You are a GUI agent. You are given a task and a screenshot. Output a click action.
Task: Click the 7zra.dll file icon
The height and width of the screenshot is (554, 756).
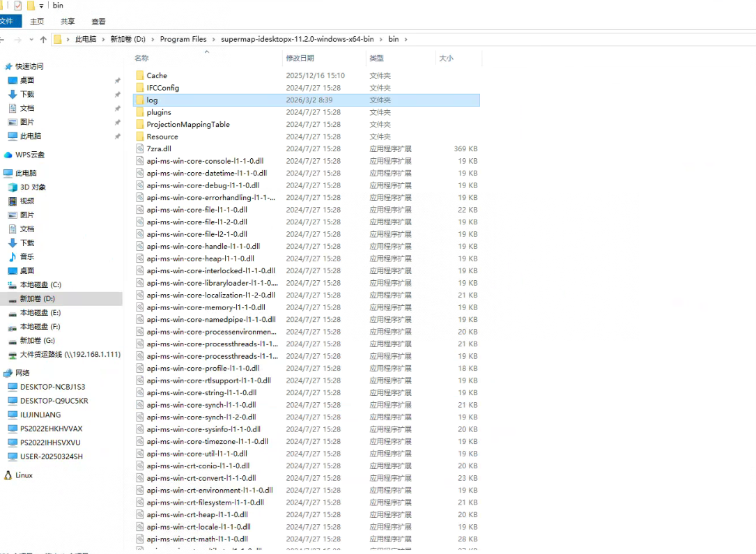point(139,148)
